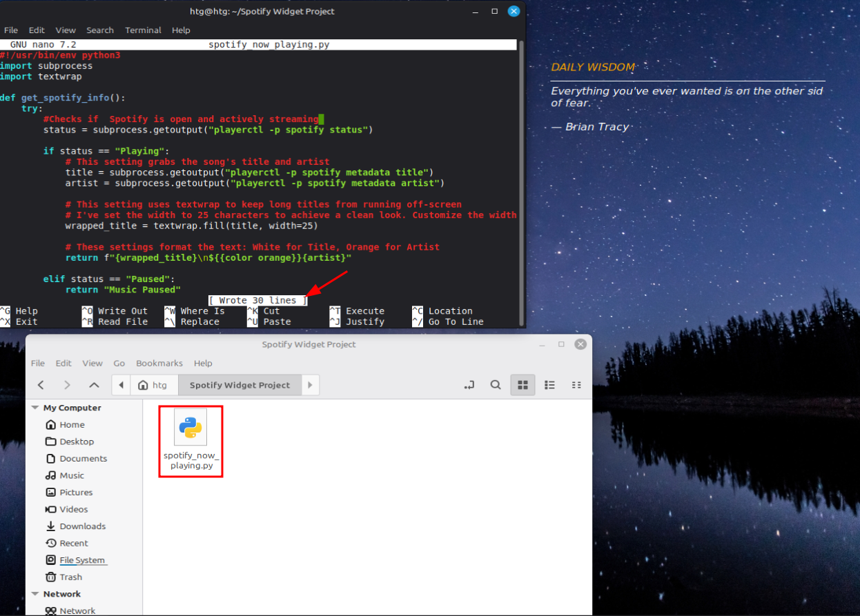Click the nano "Replace" shortcut label
860x616 pixels.
click(200, 322)
